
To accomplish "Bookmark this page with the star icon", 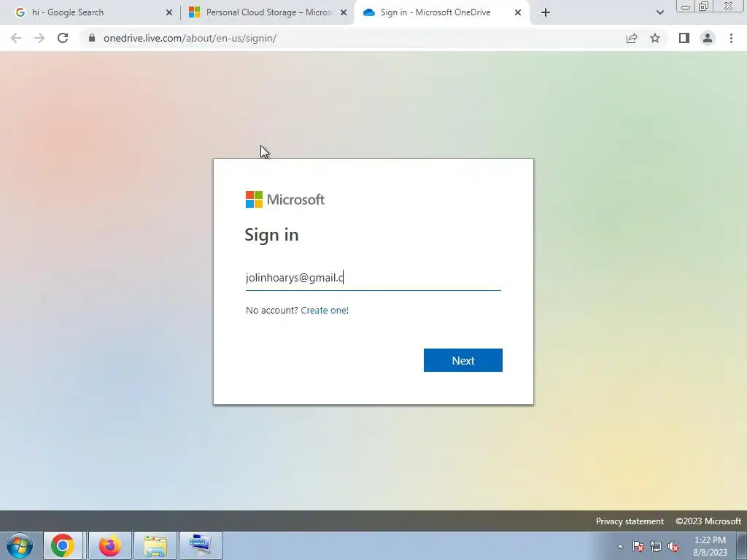I will coord(655,38).
